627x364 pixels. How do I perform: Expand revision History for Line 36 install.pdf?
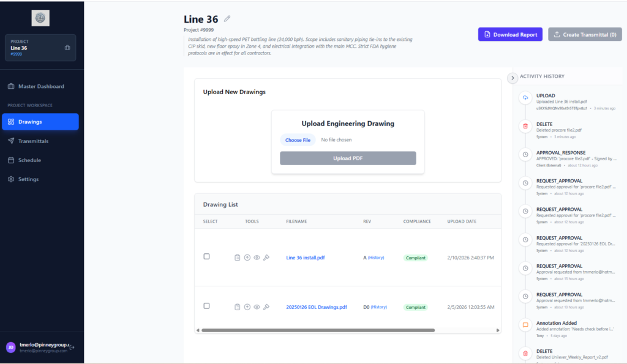[x=377, y=258]
